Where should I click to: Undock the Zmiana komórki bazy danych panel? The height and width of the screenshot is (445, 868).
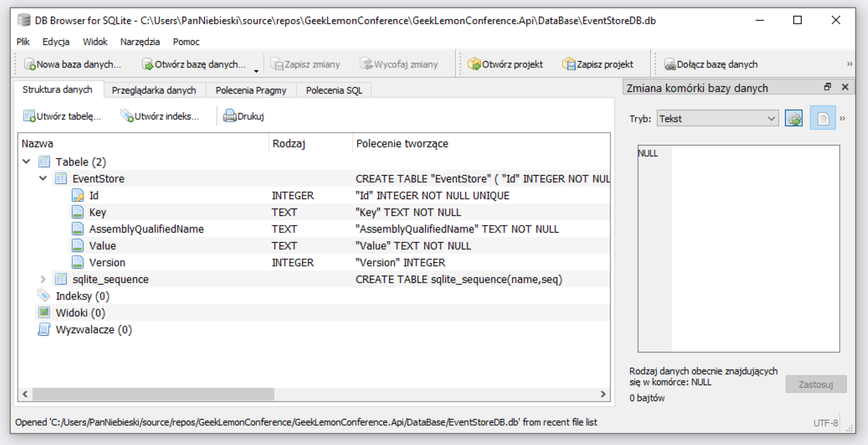pyautogui.click(x=827, y=87)
